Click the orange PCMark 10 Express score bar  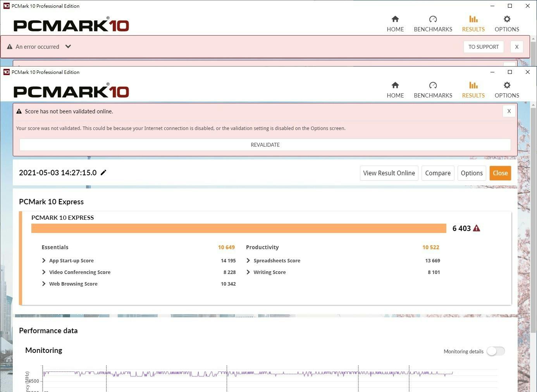pyautogui.click(x=239, y=228)
